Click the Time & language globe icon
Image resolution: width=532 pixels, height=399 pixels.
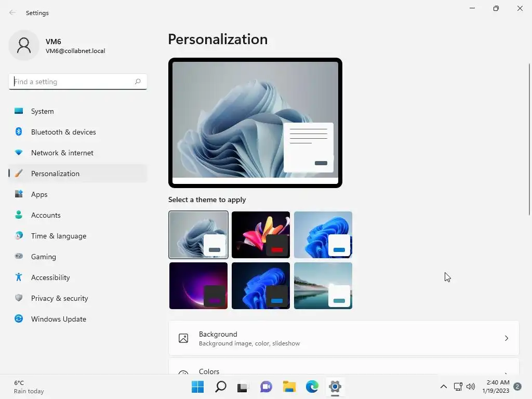pos(19,235)
